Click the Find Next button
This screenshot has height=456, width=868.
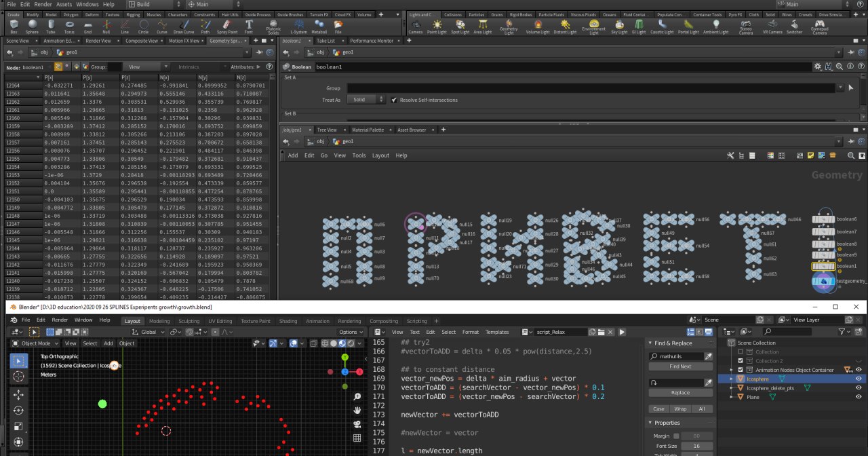pos(680,366)
